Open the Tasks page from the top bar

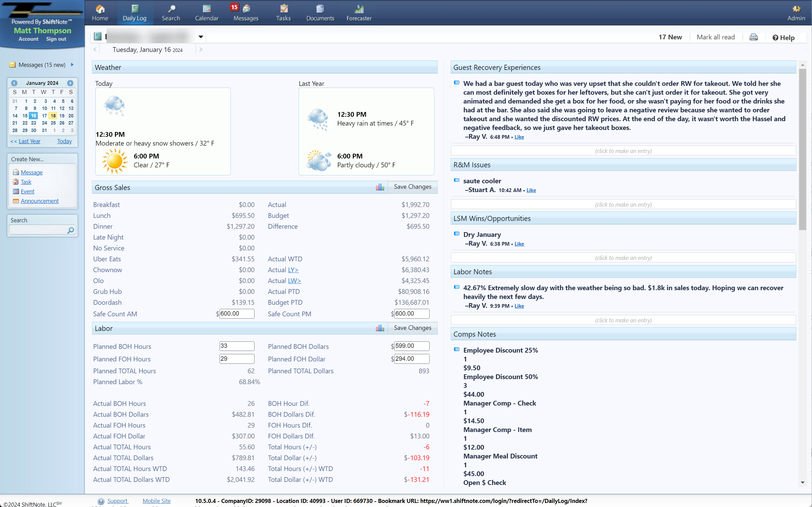[283, 13]
